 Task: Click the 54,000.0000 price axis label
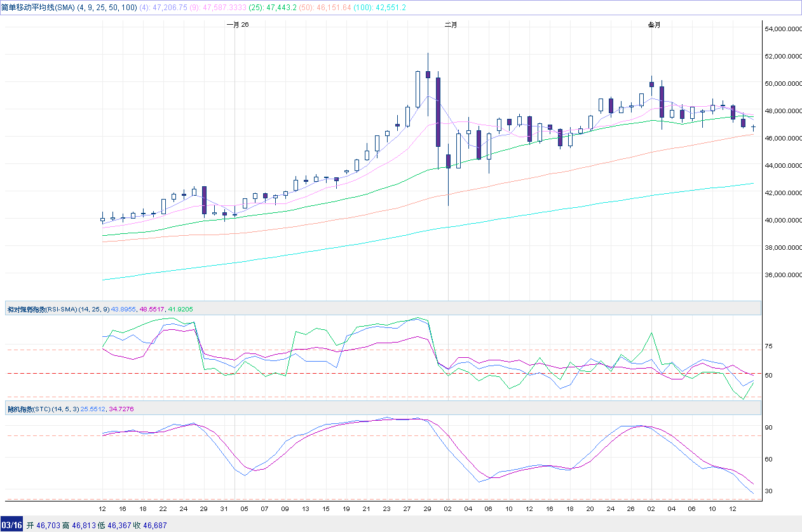pyautogui.click(x=782, y=29)
